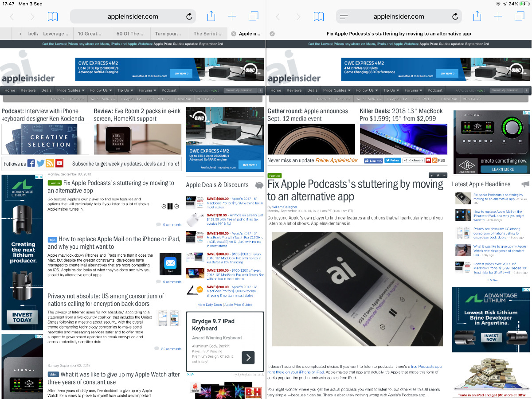Open Apple Sept. 12 media event thumbnail
The width and height of the screenshot is (532, 399).
point(311,139)
